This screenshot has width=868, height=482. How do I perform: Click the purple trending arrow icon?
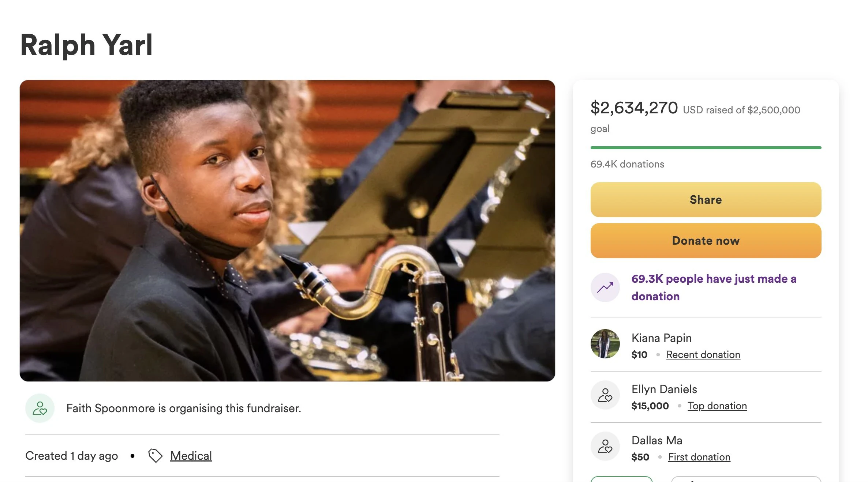point(605,287)
